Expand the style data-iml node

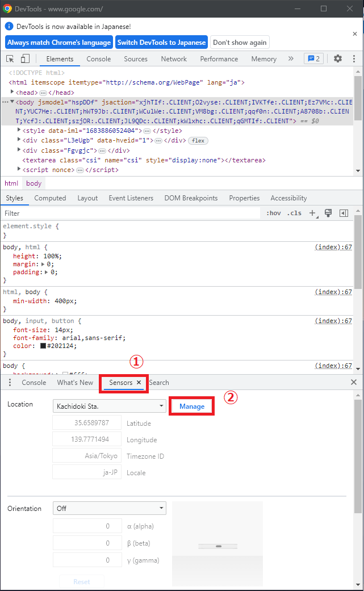pos(19,130)
